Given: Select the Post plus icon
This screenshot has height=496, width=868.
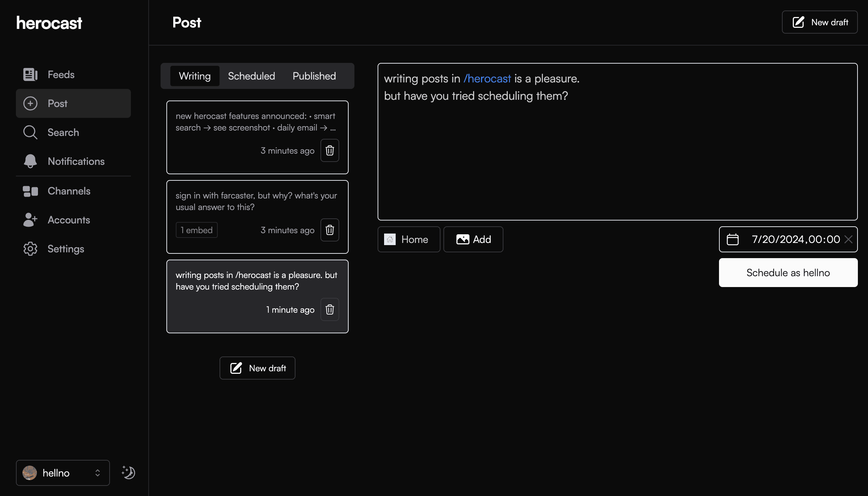Looking at the screenshot, I should point(30,103).
